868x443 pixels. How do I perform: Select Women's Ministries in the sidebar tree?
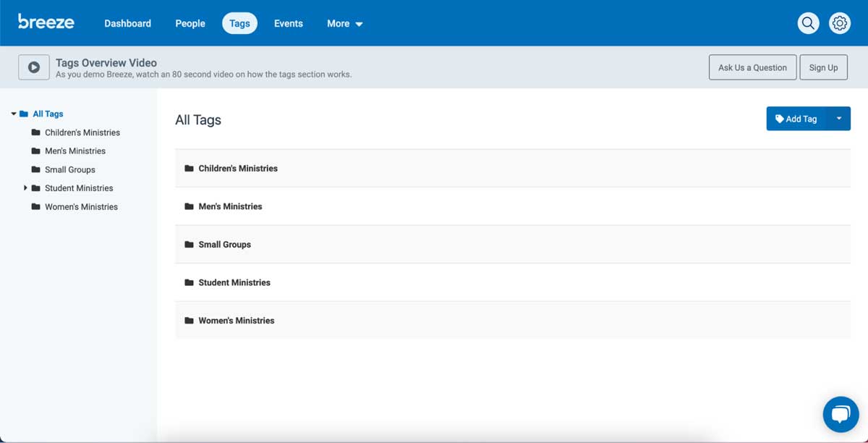pos(81,206)
